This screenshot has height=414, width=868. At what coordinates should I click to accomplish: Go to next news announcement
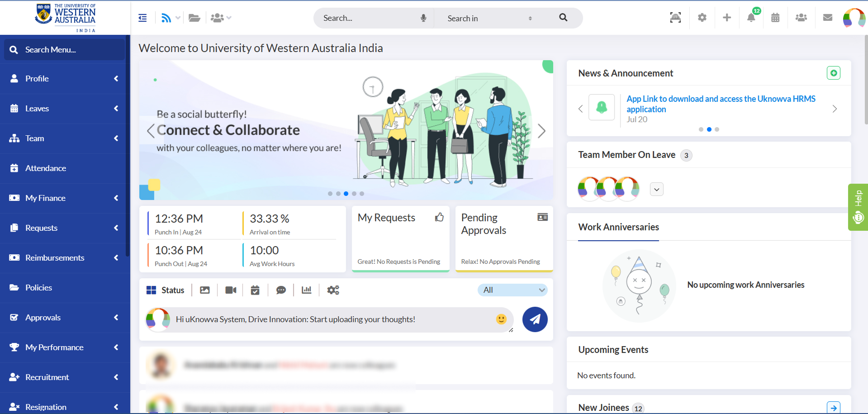pyautogui.click(x=835, y=109)
